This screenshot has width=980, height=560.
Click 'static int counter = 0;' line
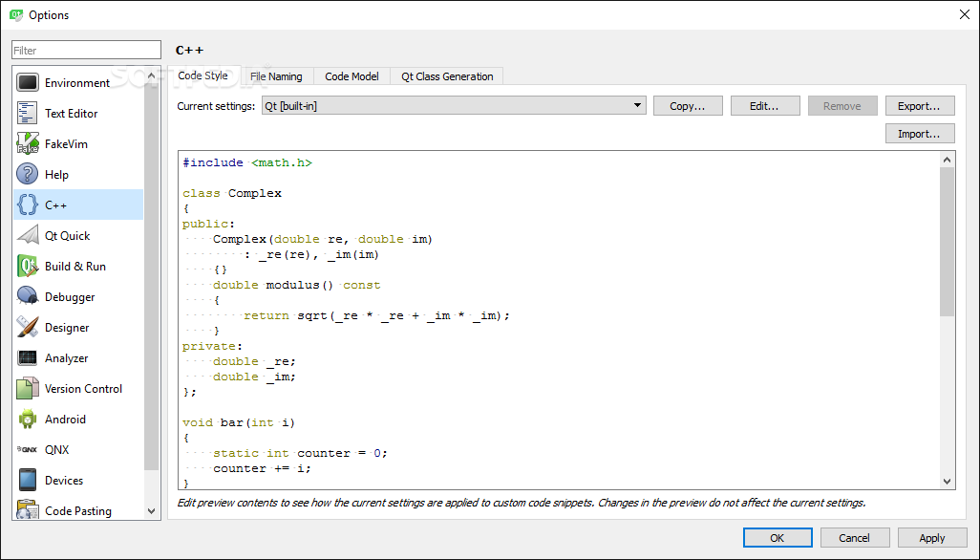point(300,453)
